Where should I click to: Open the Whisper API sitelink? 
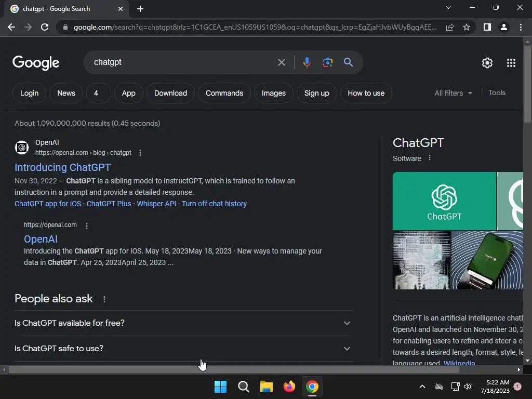[156, 204]
